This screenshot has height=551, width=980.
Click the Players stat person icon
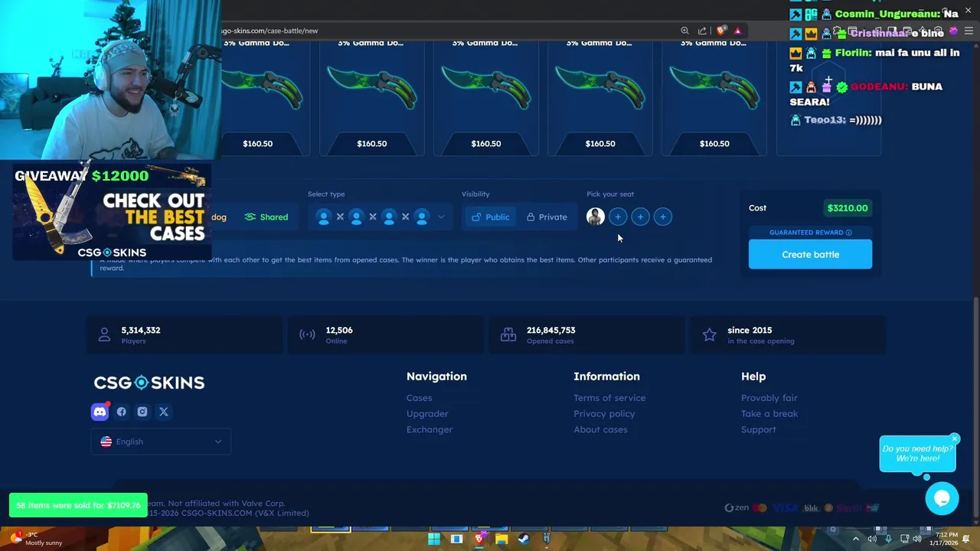coord(104,334)
